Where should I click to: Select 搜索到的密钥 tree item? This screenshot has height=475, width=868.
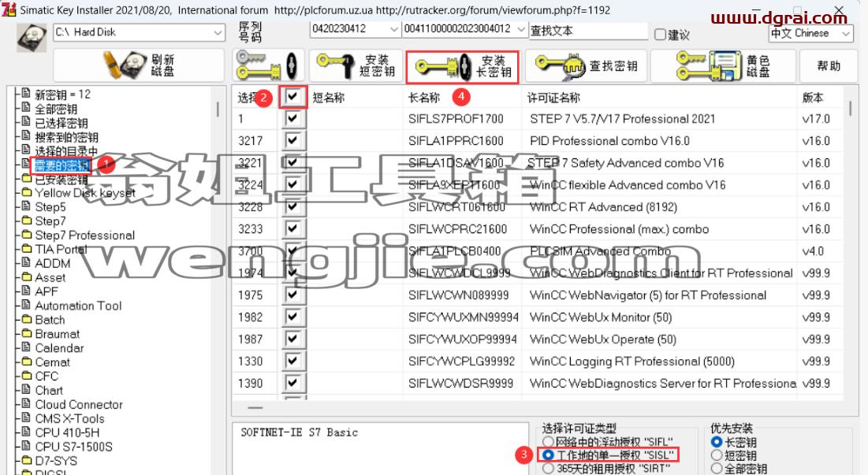[x=66, y=136]
